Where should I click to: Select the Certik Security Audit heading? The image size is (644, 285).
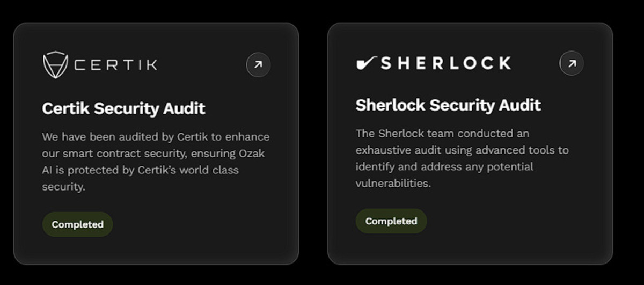pyautogui.click(x=123, y=108)
